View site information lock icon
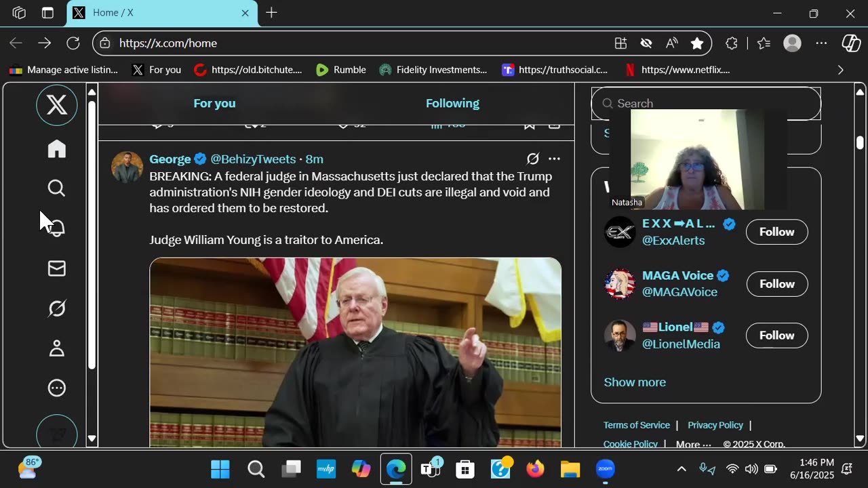868x488 pixels. [105, 43]
